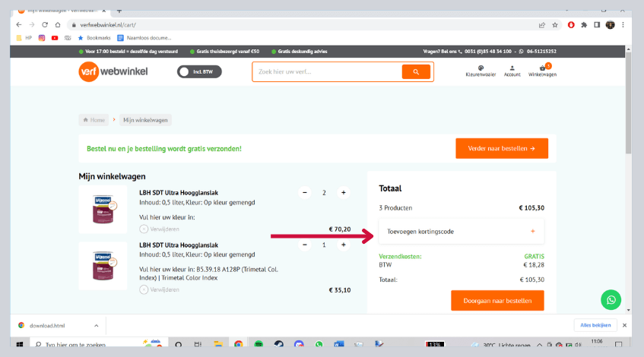Open the first 'LBH SDT Ultra Hoogglanslak' title
This screenshot has width=644, height=357.
[179, 192]
